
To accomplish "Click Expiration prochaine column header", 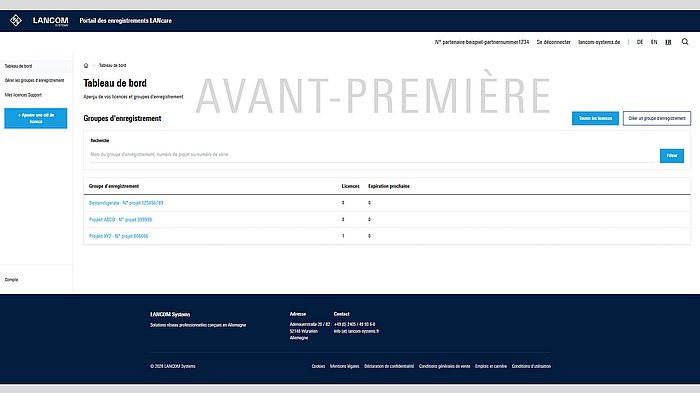I will pos(389,186).
